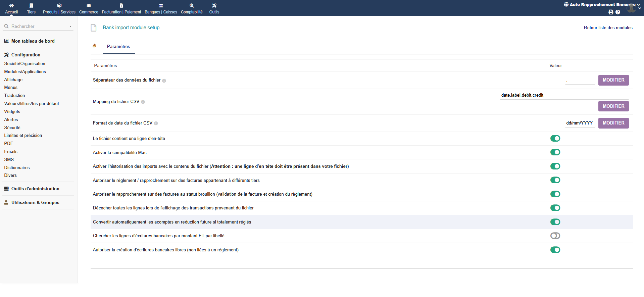Open Modules/Applications in the sidebar
The width and height of the screenshot is (644, 297).
tap(25, 72)
